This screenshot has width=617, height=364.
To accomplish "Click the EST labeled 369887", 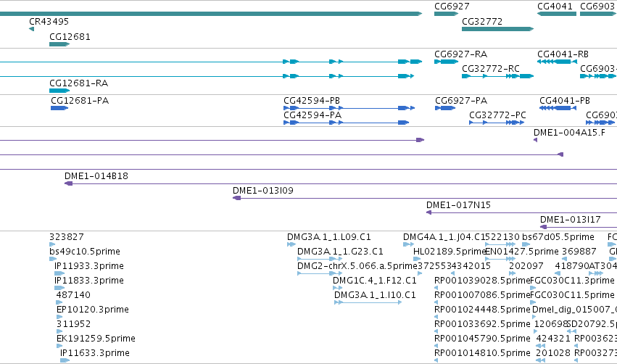I will point(579,252).
